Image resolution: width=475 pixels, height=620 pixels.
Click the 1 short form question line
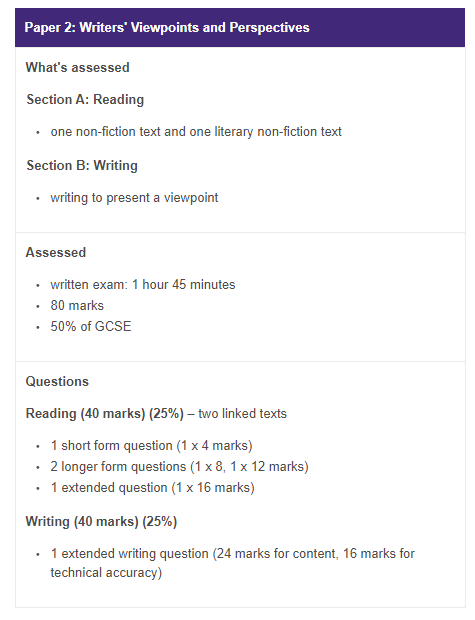tap(151, 446)
